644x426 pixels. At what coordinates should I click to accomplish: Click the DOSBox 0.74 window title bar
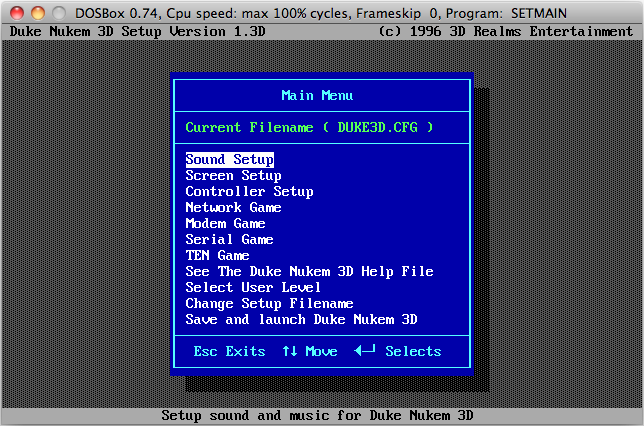[321, 13]
